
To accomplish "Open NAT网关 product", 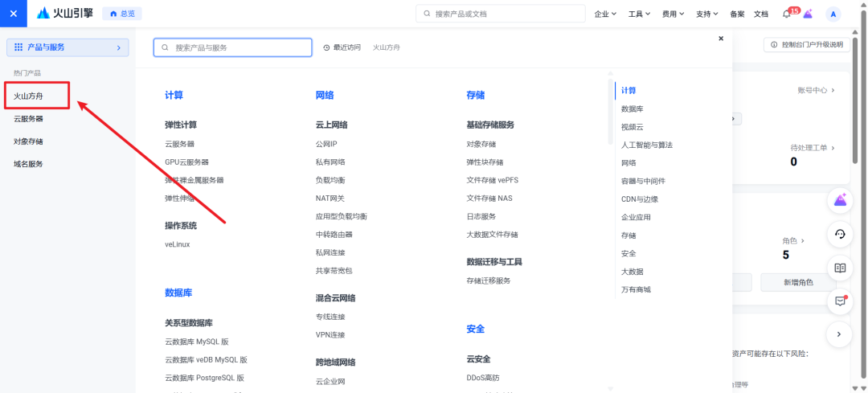I will point(330,199).
